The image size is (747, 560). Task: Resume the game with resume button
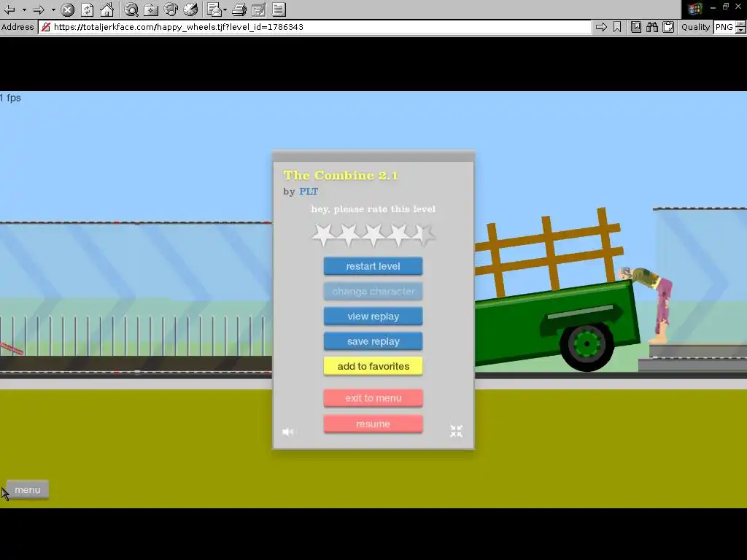pyautogui.click(x=373, y=424)
